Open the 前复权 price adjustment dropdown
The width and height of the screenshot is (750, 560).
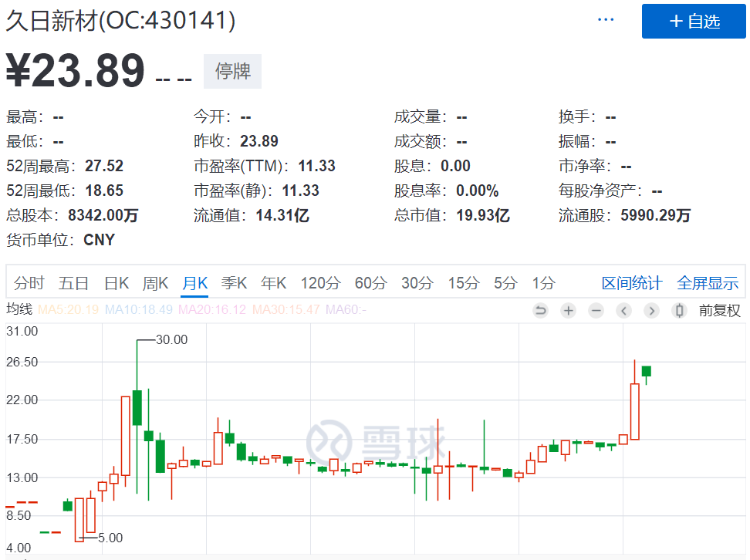pos(719,311)
